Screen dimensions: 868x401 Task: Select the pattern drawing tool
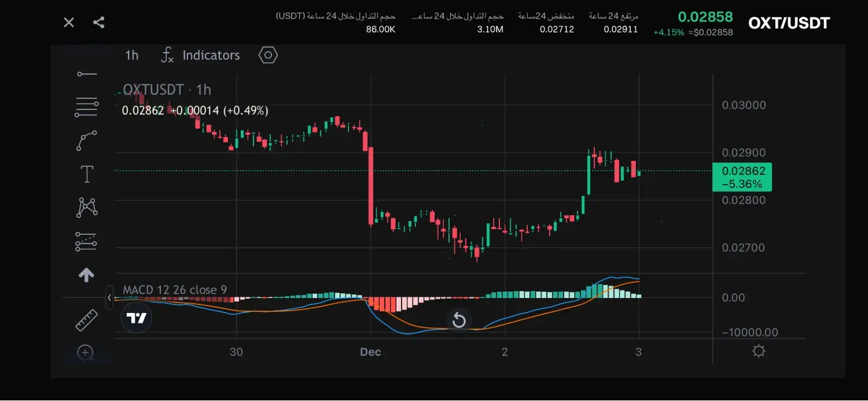pyautogui.click(x=87, y=207)
